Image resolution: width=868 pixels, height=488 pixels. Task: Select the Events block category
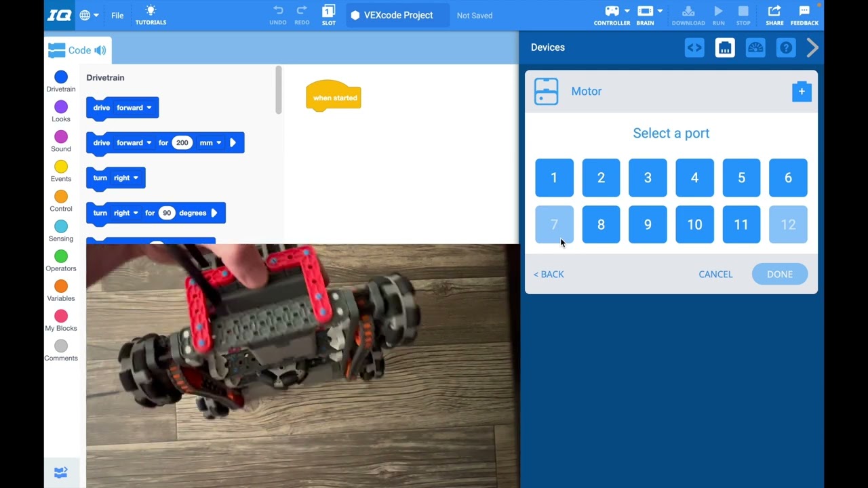pyautogui.click(x=61, y=171)
